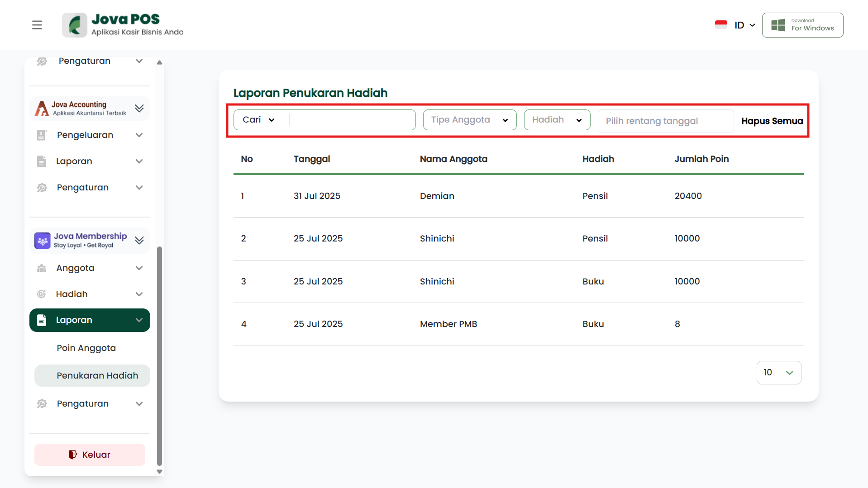The width and height of the screenshot is (868, 488).
Task: Click the Jova POS leaf logo
Action: 75,25
